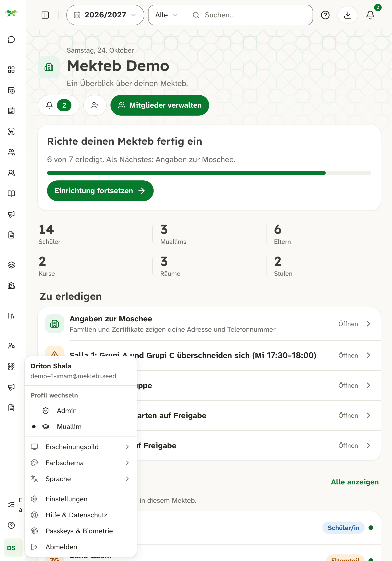Image resolution: width=392 pixels, height=561 pixels.
Task: Open the face scan attendance icon
Action: coord(11,132)
